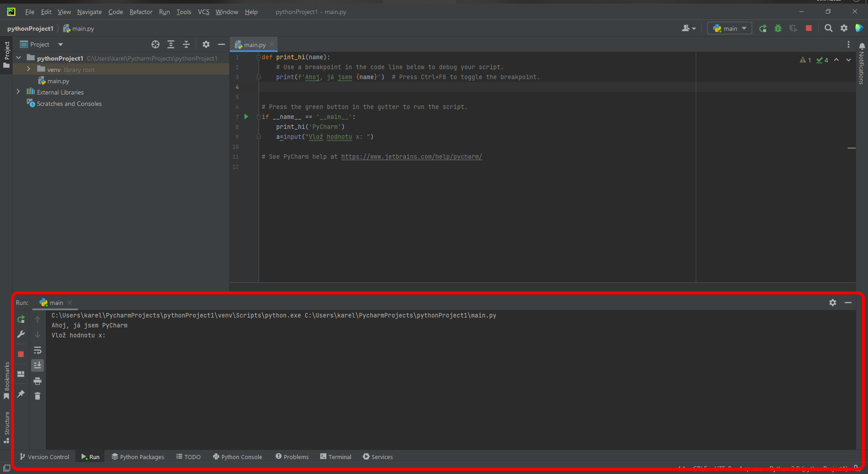
Task: Open the Navigate menu
Action: (90, 12)
